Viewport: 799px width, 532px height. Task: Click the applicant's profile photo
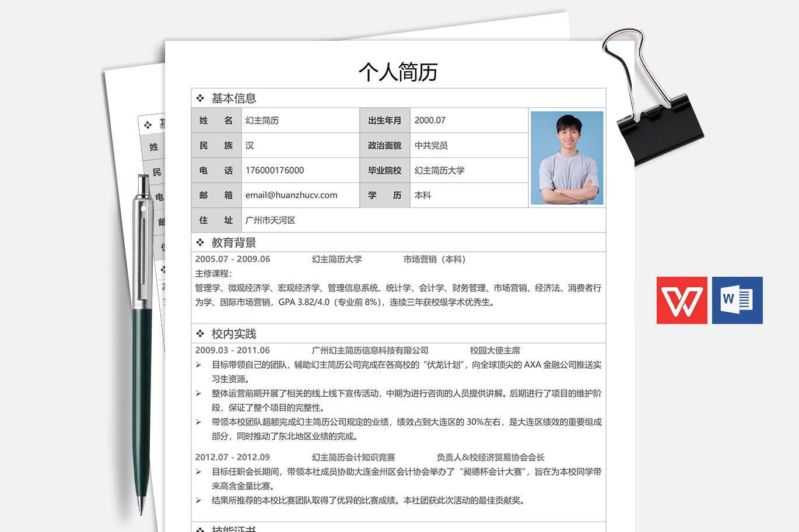click(x=567, y=157)
